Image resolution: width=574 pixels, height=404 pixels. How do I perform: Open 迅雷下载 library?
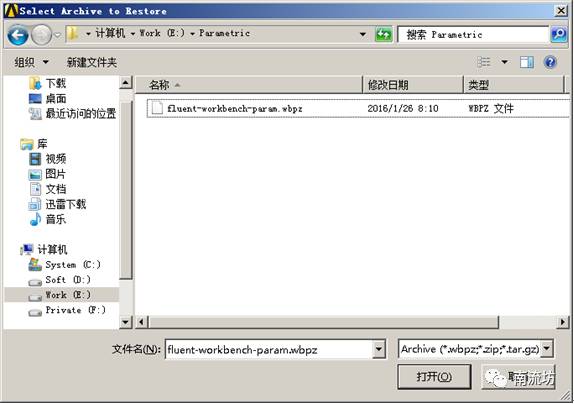[x=57, y=204]
